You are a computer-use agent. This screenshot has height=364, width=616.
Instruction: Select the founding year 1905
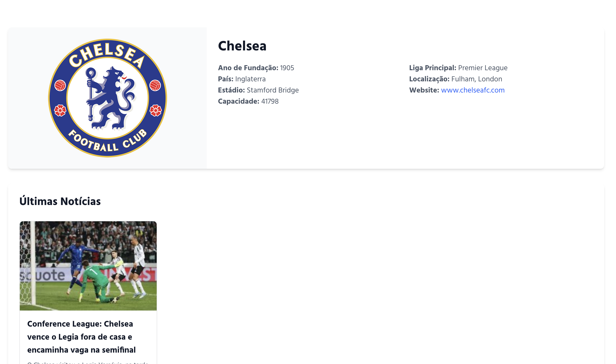pos(287,68)
